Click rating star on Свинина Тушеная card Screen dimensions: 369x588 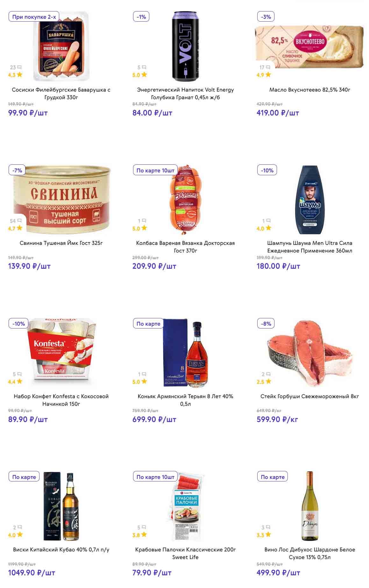point(20,228)
